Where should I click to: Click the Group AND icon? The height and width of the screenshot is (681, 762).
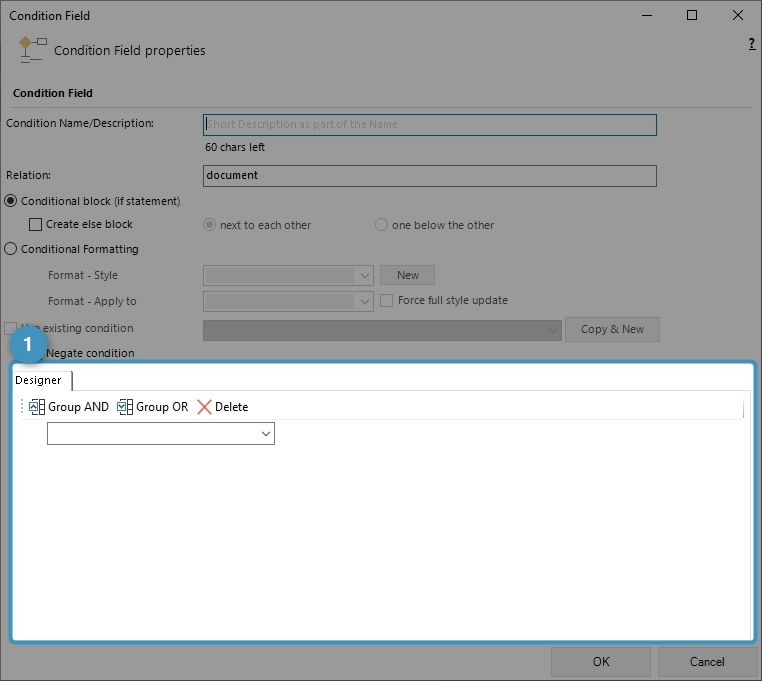coord(38,407)
